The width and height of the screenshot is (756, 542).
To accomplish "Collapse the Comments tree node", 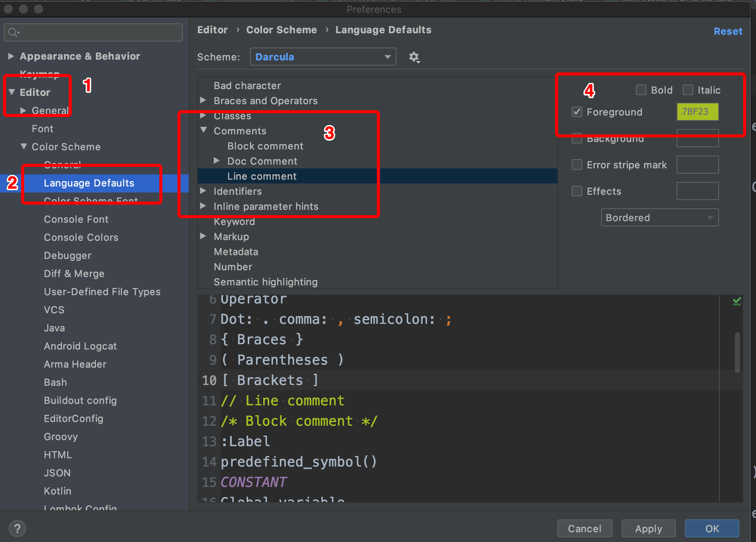I will [204, 130].
